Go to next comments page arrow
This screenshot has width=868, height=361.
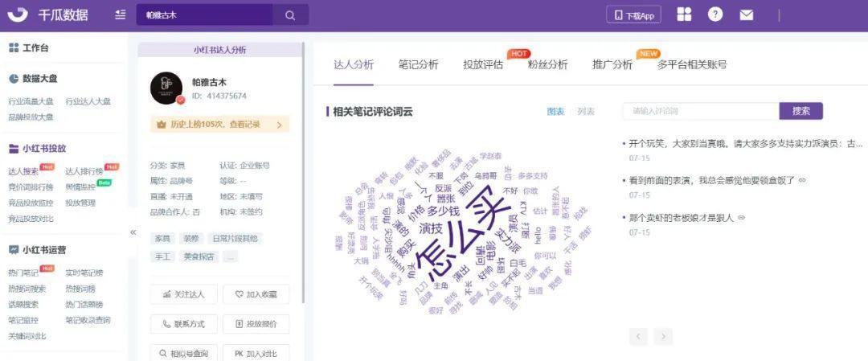[663, 337]
